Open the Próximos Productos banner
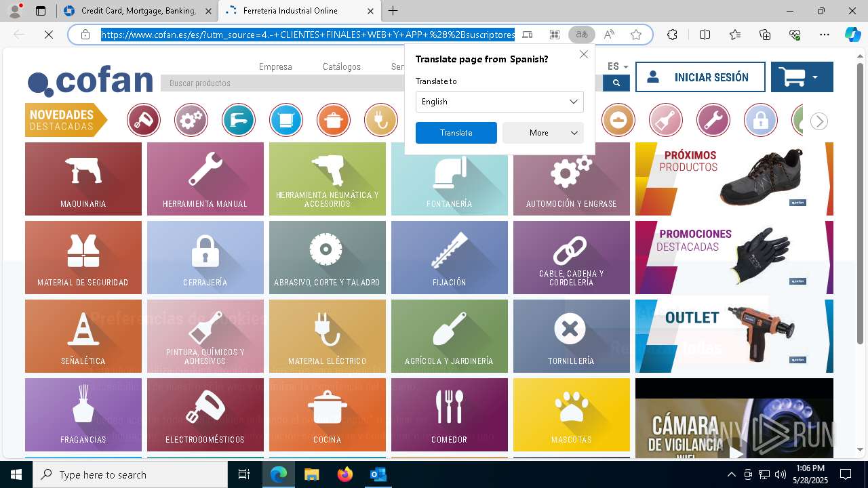 734,179
